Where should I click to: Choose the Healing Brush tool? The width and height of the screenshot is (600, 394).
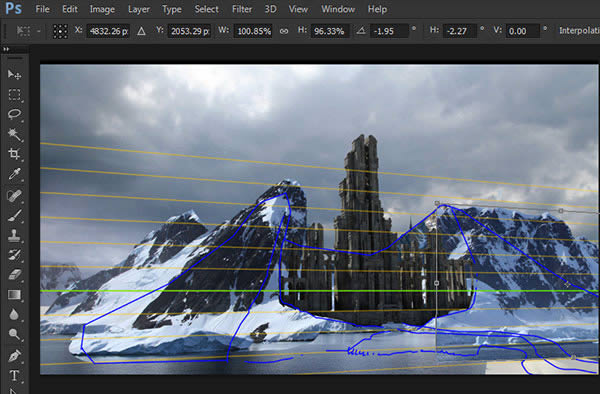[14, 195]
